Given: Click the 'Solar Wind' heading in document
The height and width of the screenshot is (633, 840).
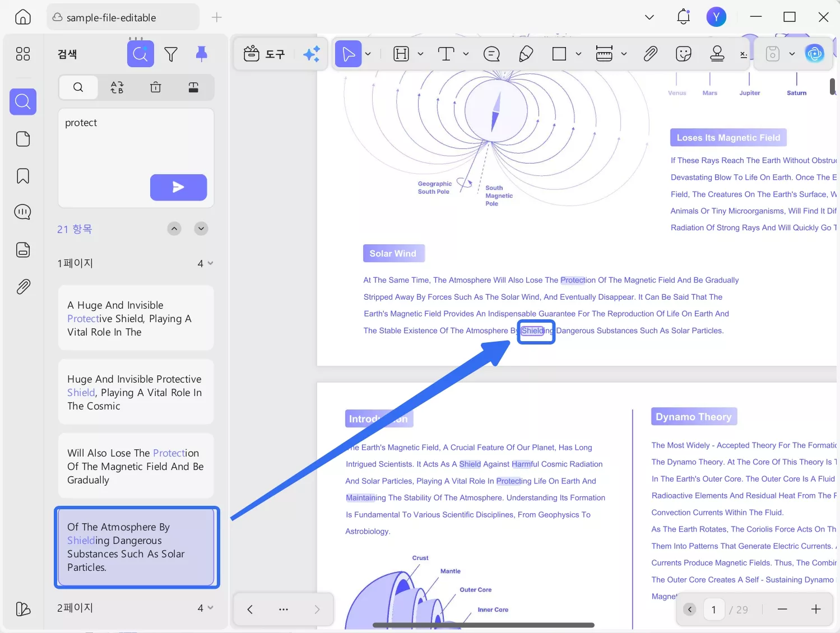Looking at the screenshot, I should pyautogui.click(x=393, y=253).
